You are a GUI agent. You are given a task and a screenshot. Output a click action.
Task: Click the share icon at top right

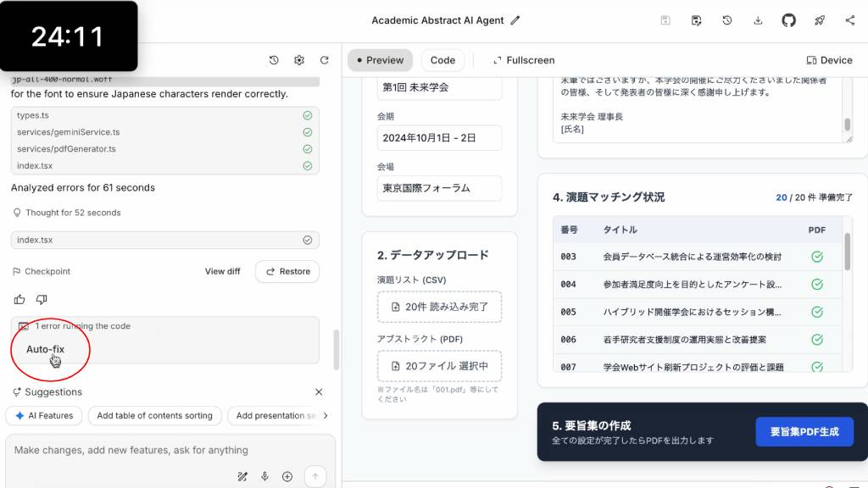pos(849,20)
